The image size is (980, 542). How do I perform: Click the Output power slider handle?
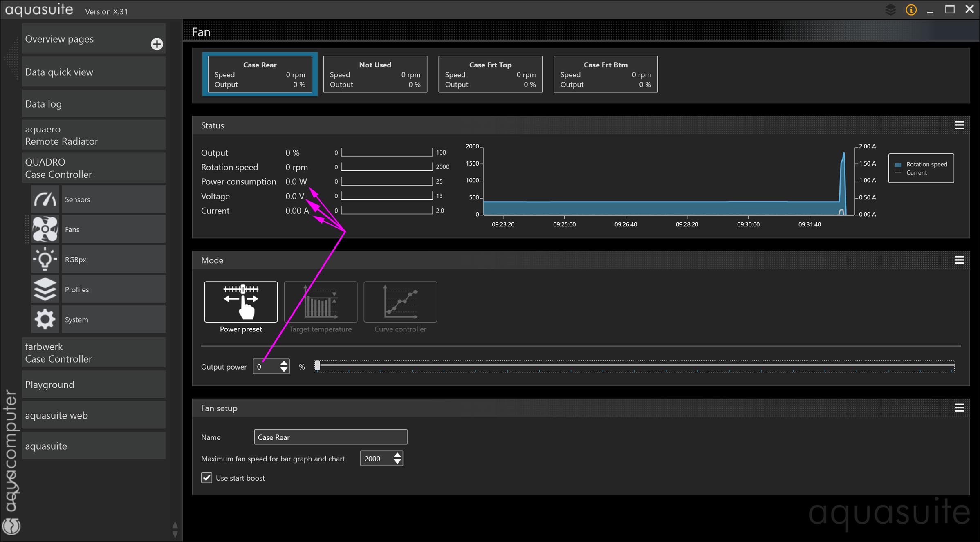click(317, 366)
